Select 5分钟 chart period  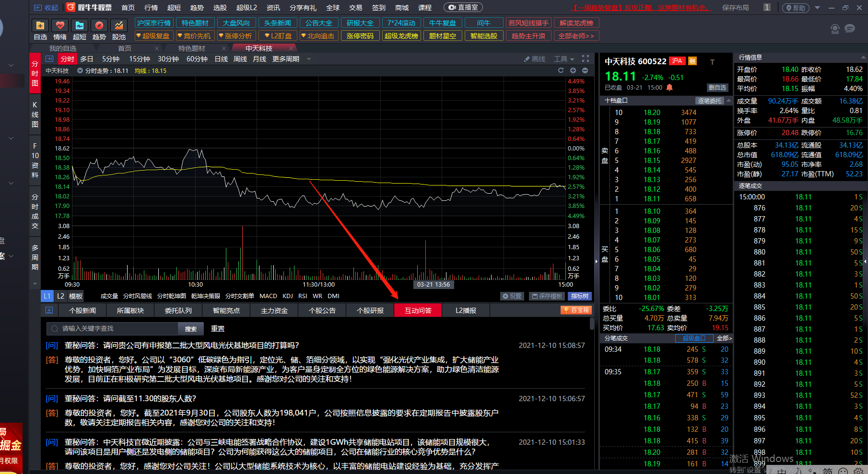[110, 59]
